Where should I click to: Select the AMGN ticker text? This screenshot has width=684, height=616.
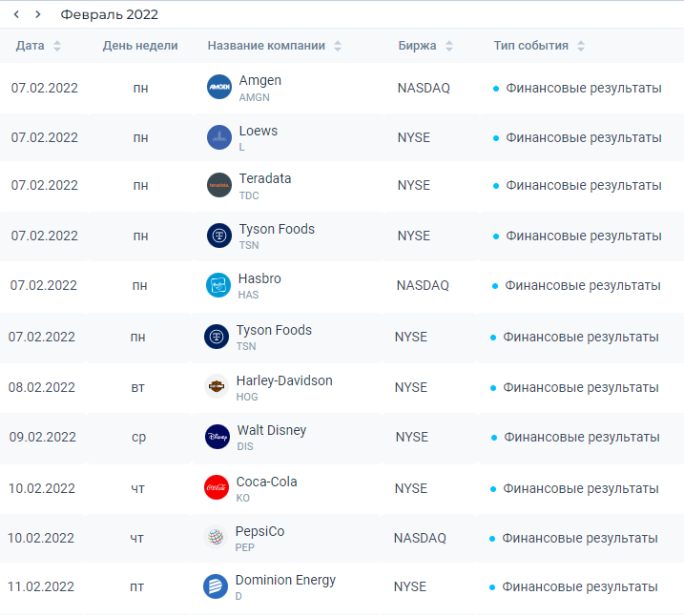254,97
